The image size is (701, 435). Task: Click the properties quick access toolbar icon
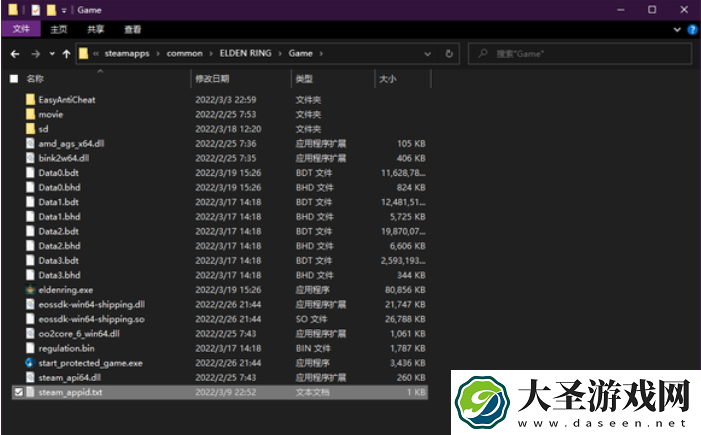35,10
